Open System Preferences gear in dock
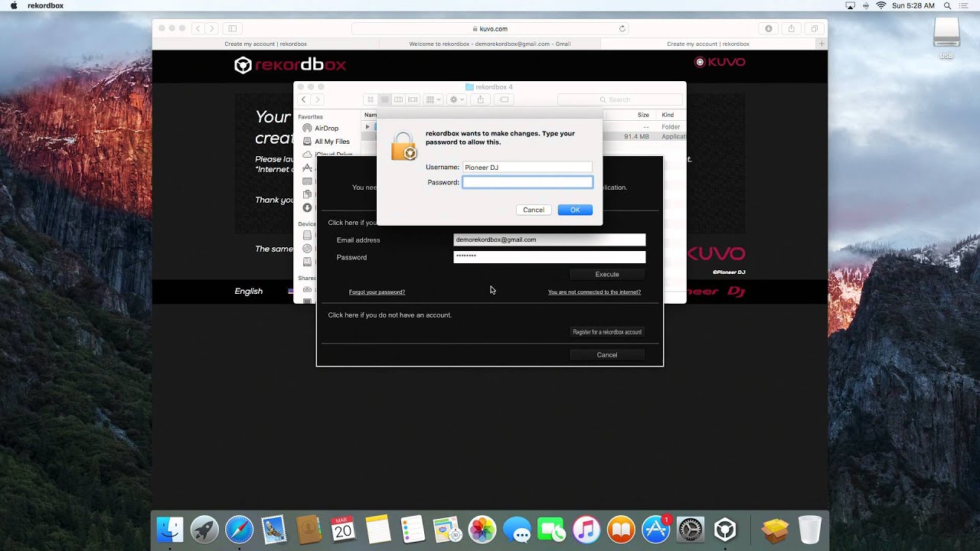Image resolution: width=980 pixels, height=551 pixels. tap(691, 530)
